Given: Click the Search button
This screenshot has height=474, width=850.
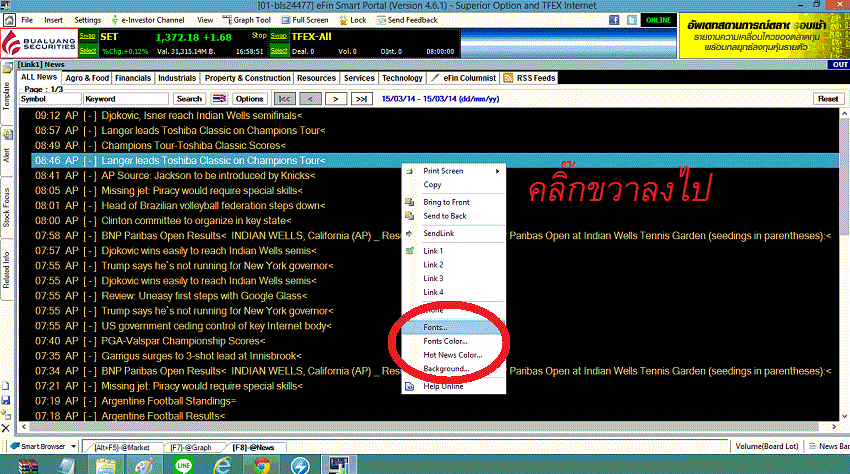Looking at the screenshot, I should (x=189, y=99).
